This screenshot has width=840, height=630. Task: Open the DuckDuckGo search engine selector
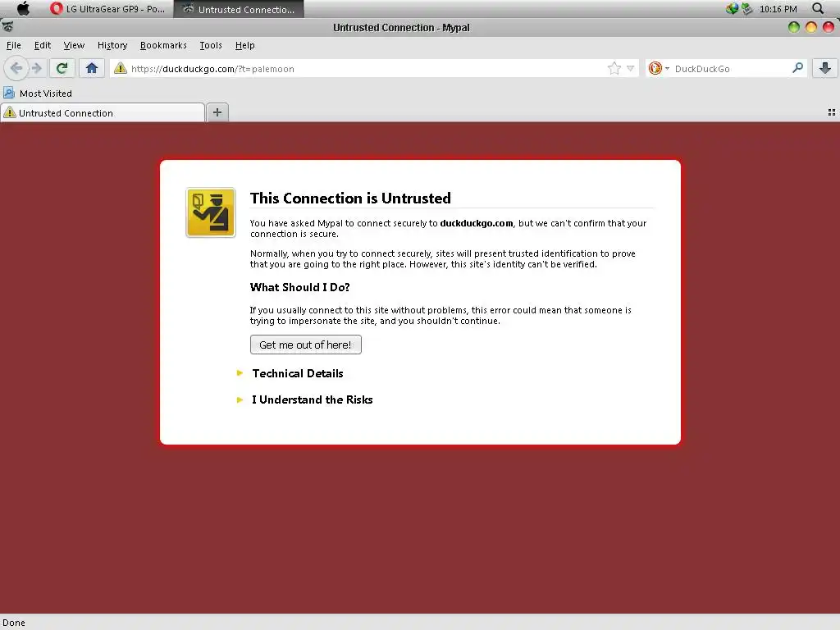click(x=659, y=69)
